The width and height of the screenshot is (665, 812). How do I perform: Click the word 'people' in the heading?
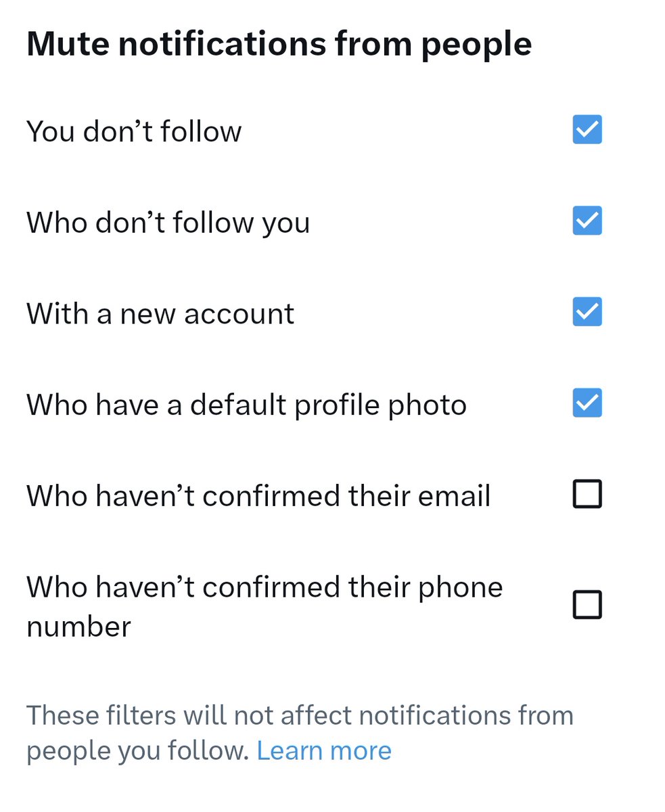tap(476, 45)
